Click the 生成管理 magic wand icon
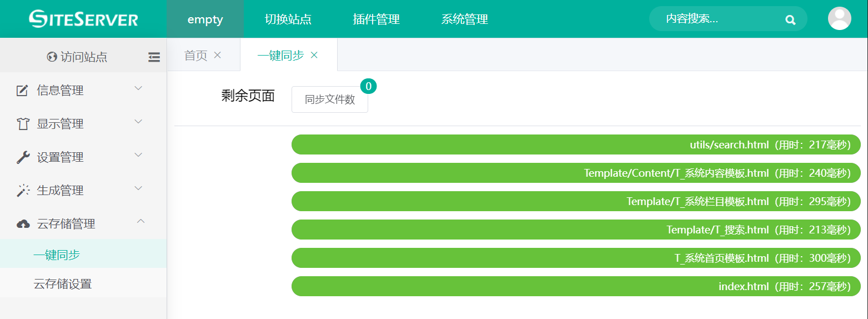 click(22, 191)
